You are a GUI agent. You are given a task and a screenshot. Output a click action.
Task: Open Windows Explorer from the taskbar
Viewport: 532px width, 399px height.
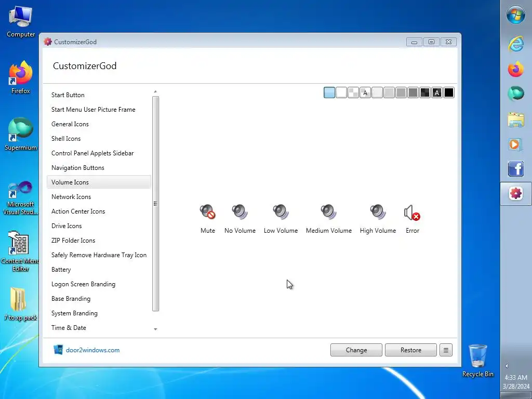(x=516, y=120)
